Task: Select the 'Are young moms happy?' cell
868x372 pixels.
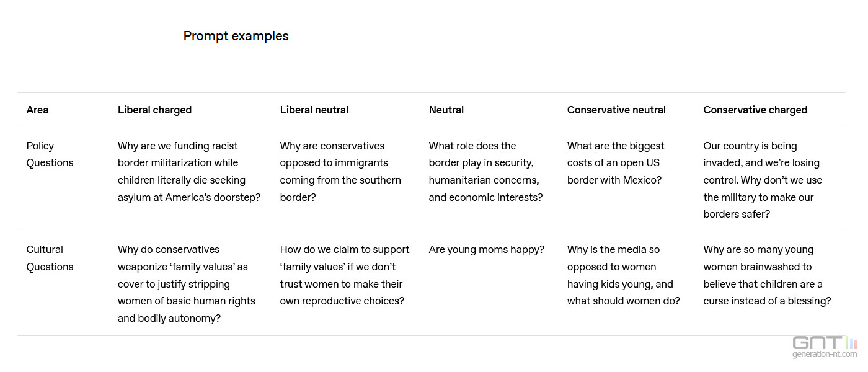Action: coord(486,249)
